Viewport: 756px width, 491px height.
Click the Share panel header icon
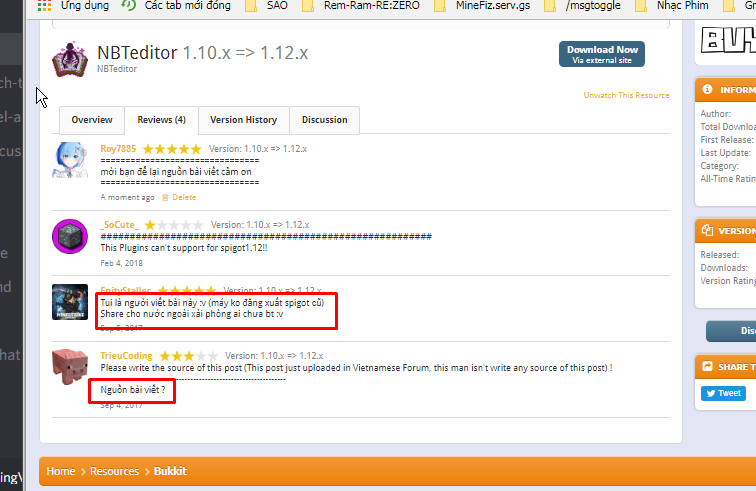point(707,367)
